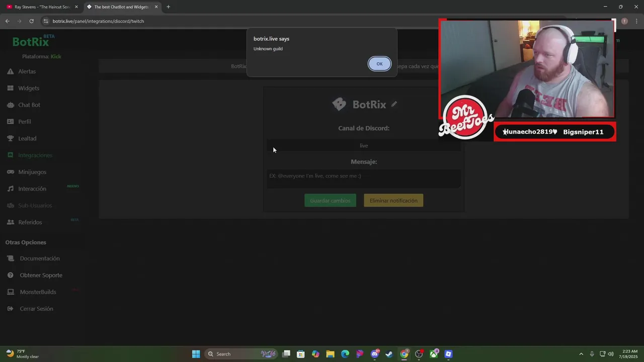The image size is (644, 362).
Task: Open Chrome profile avatar
Action: [624, 21]
